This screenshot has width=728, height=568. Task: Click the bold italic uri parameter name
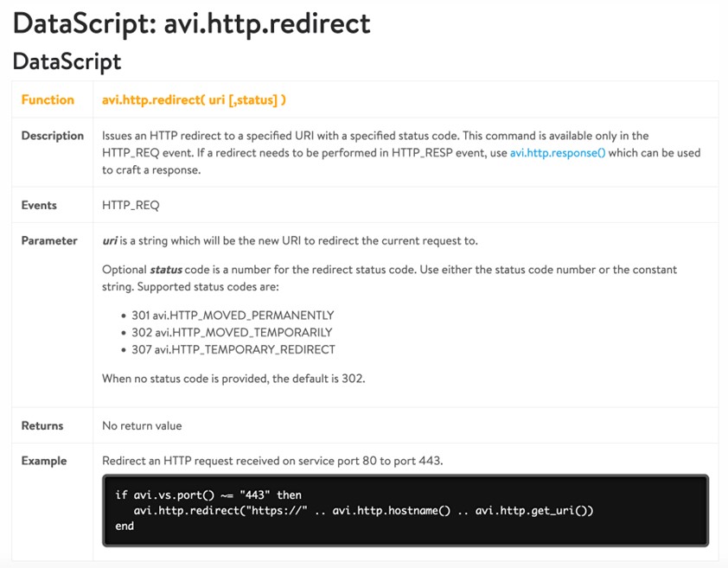pyautogui.click(x=110, y=240)
